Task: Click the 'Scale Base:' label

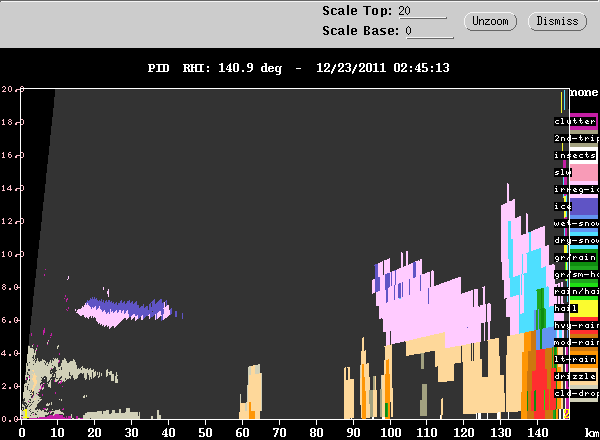Action: 360,31
